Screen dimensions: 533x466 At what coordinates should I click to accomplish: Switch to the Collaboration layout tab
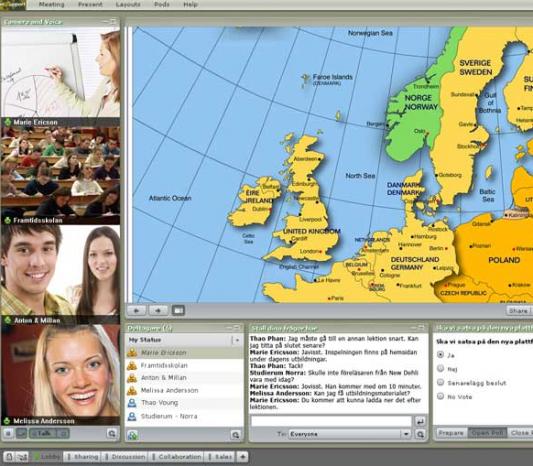[x=176, y=456]
